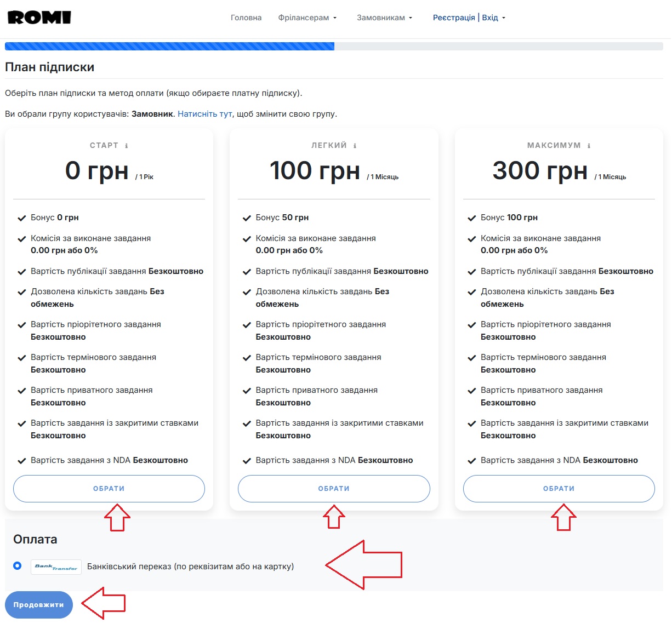This screenshot has height=635, width=672.
Task: Click the blue registration progress bar
Action: [169, 47]
